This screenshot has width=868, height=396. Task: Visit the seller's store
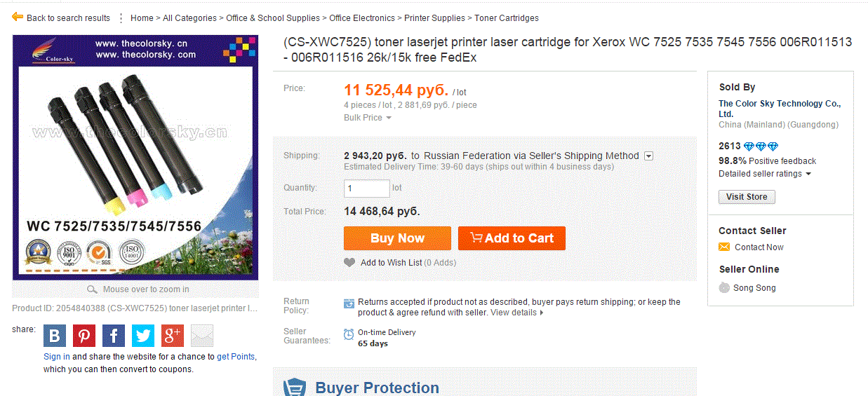pos(747,197)
